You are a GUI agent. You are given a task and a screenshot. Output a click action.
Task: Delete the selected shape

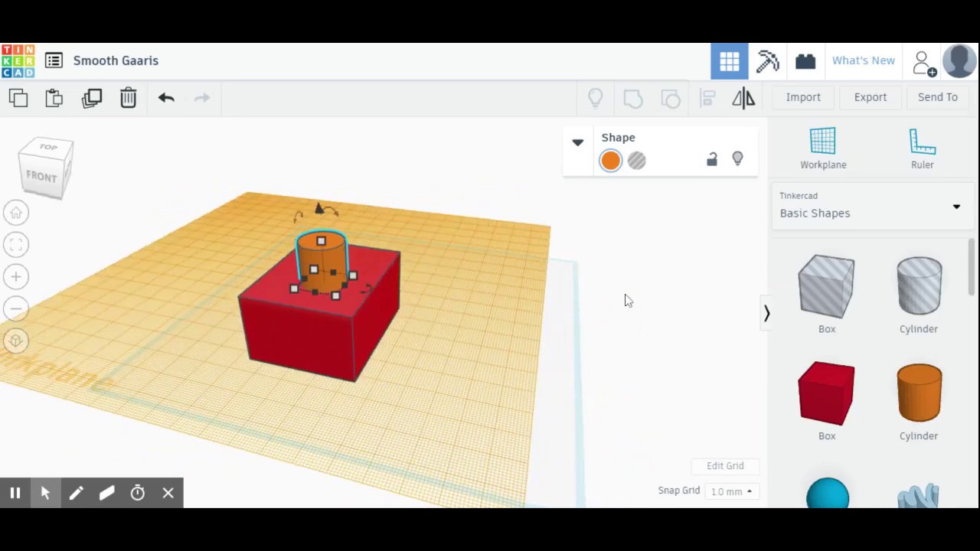coord(128,97)
